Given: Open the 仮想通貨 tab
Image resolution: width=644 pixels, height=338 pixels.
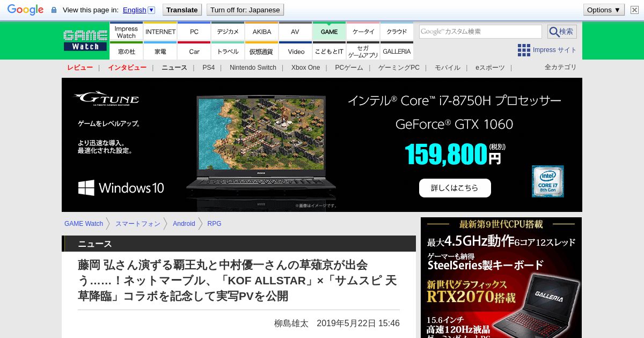Looking at the screenshot, I should click(262, 51).
